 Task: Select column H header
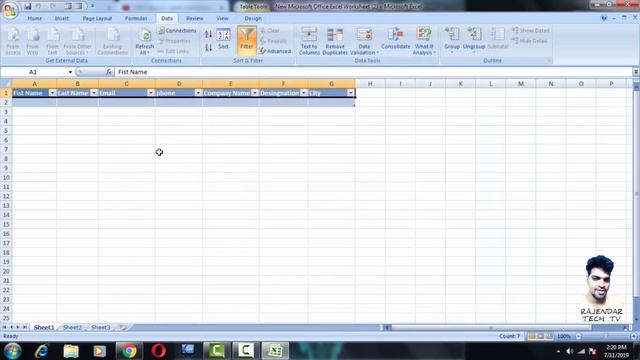[370, 84]
